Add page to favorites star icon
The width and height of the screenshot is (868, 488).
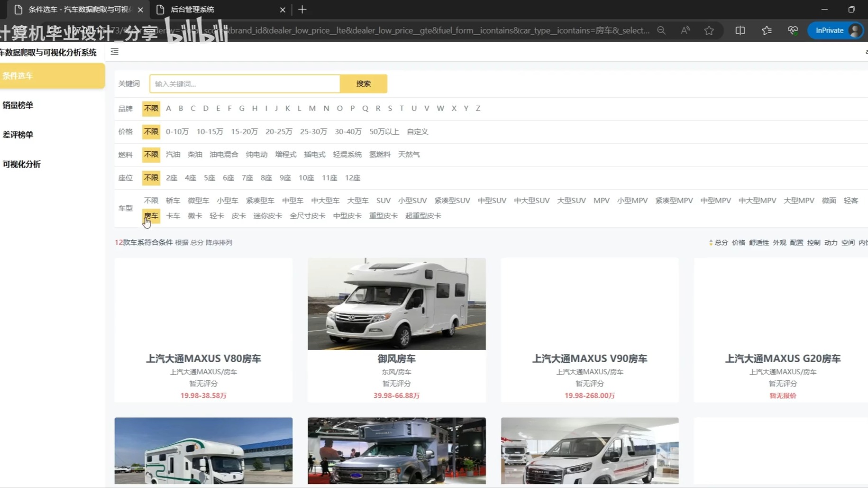(709, 30)
